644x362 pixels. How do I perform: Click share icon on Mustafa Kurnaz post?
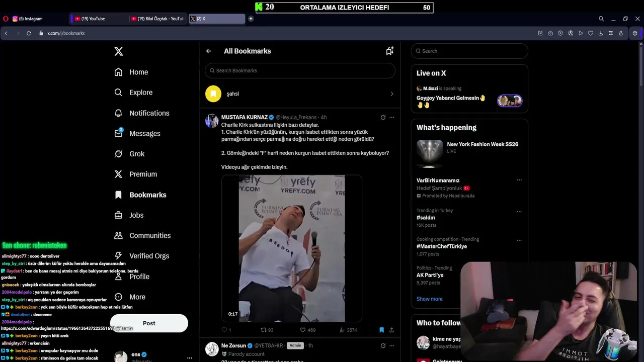391,330
